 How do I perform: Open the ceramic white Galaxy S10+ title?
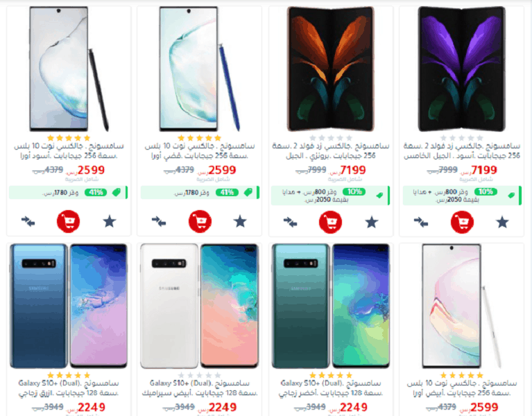click(200, 388)
